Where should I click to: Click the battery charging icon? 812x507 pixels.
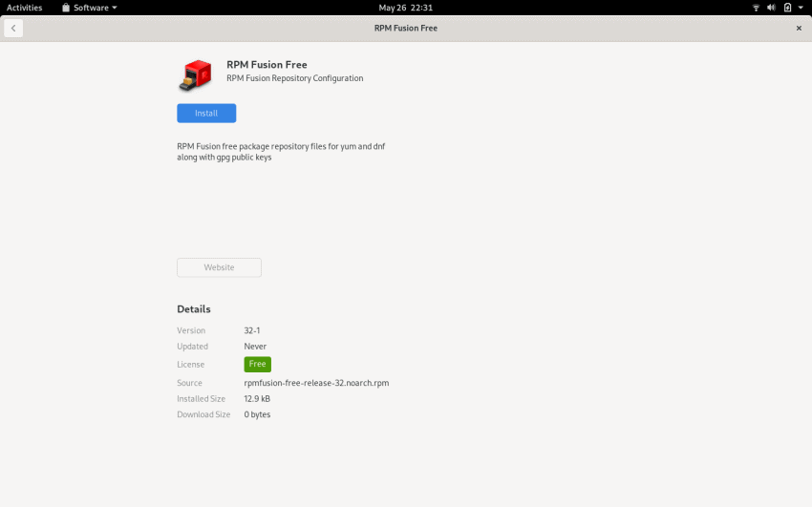(x=787, y=8)
